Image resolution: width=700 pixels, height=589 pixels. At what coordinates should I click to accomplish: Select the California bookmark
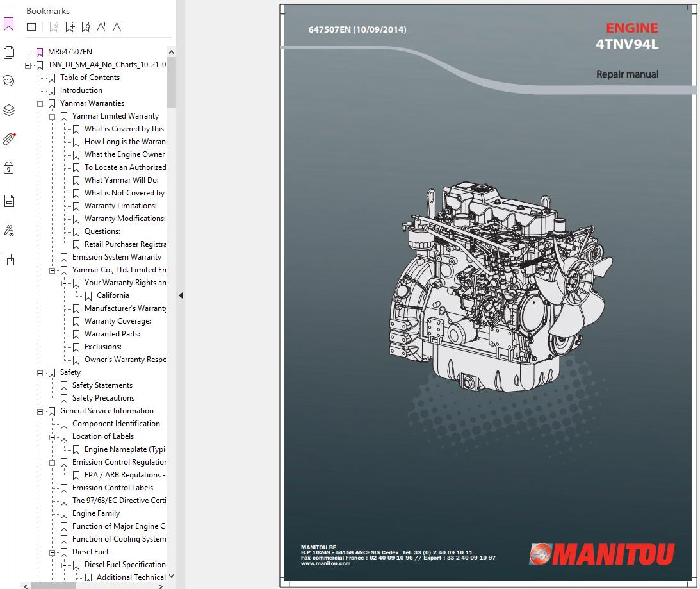(x=113, y=295)
